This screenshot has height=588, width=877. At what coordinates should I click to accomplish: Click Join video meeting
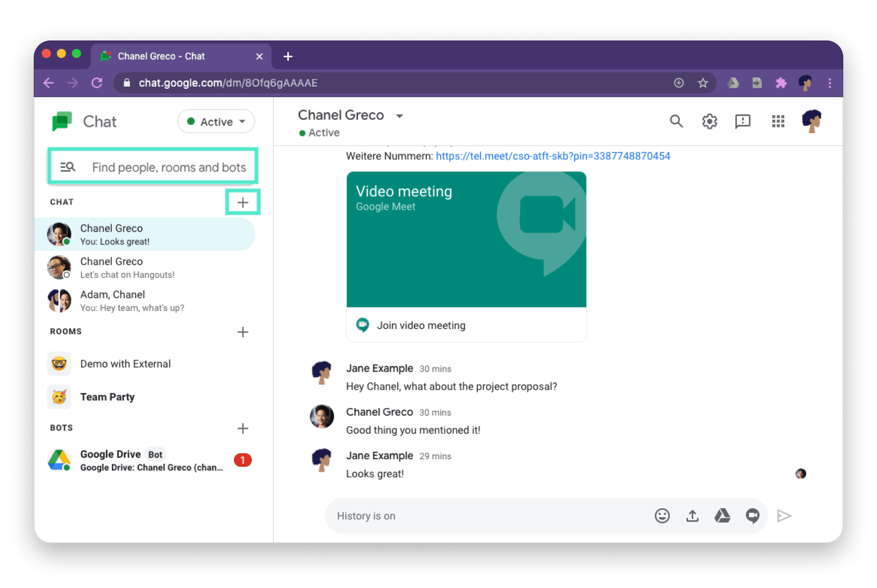[421, 325]
